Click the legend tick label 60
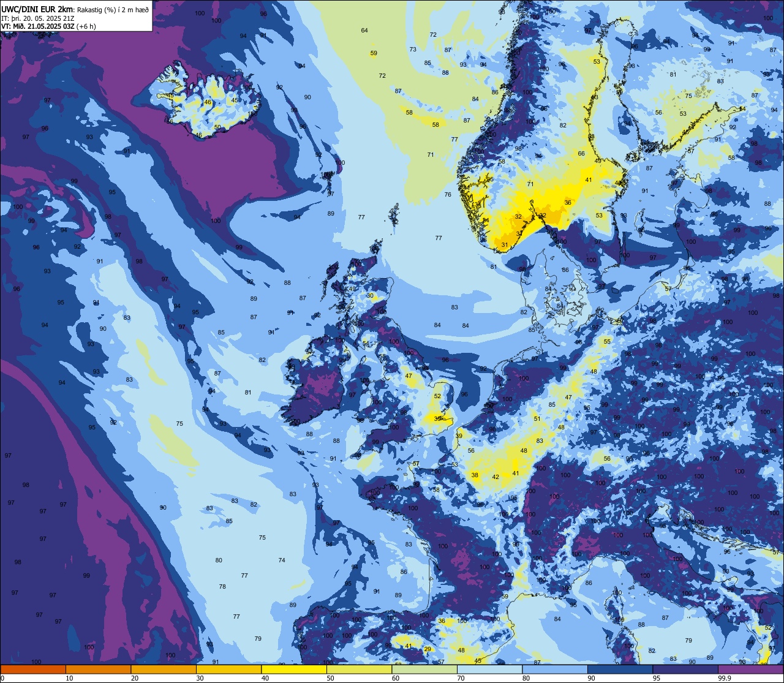This screenshot has height=683, width=784. pyautogui.click(x=396, y=678)
